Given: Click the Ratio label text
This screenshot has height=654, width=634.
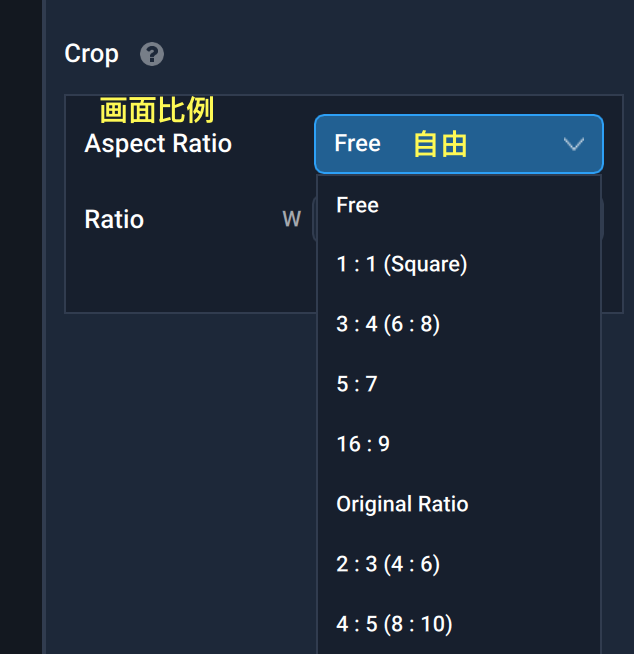Looking at the screenshot, I should pyautogui.click(x=114, y=219).
